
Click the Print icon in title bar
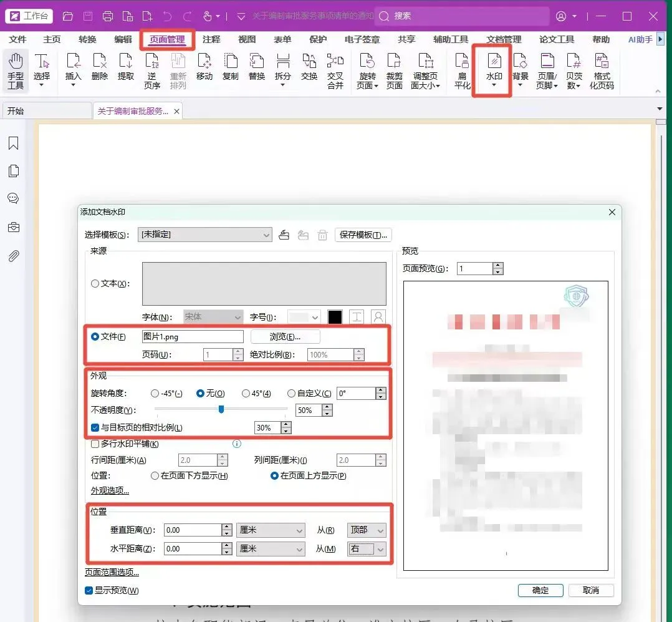108,16
